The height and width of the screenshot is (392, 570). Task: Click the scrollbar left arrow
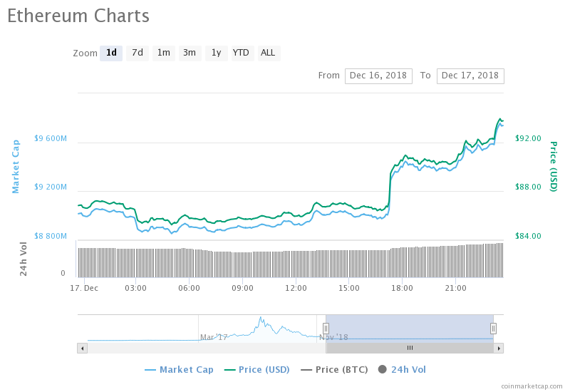[82, 349]
